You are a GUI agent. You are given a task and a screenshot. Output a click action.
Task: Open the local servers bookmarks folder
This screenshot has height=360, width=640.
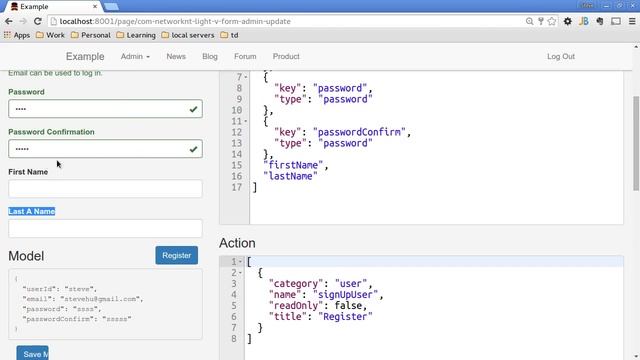click(188, 35)
